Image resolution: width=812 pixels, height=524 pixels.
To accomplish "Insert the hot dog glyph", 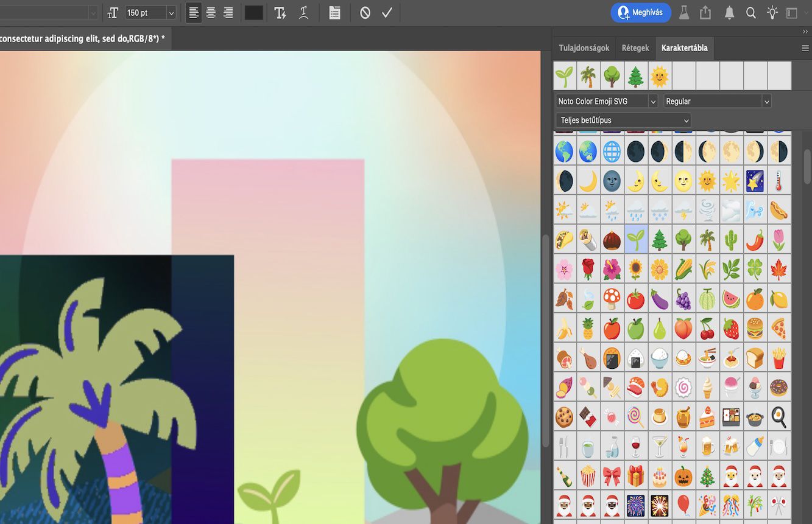I will click(x=778, y=211).
